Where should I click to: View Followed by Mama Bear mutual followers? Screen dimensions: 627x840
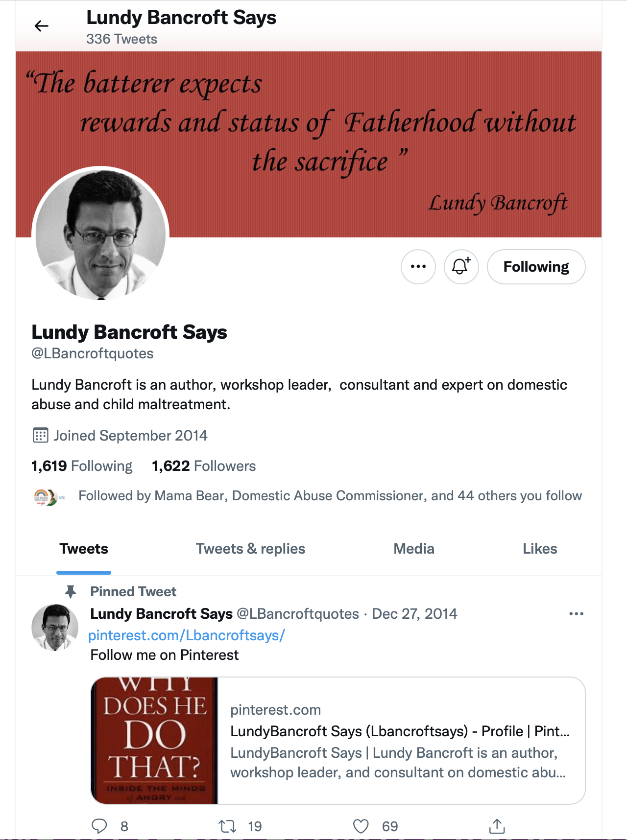(330, 496)
